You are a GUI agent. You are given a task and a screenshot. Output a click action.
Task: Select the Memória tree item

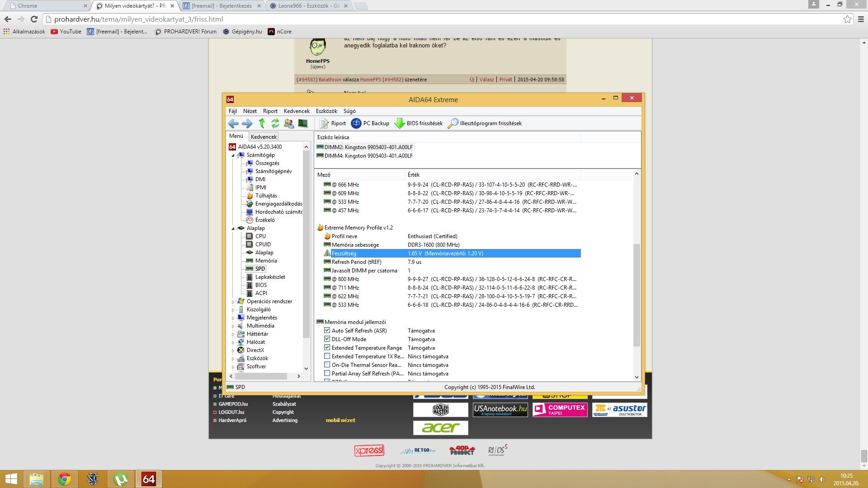click(266, 261)
